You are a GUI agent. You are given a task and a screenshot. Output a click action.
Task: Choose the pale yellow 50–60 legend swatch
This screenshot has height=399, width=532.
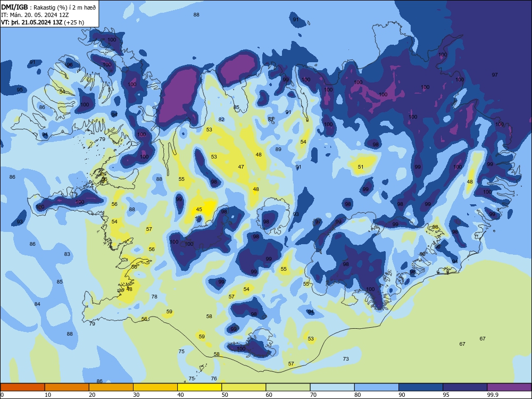(x=244, y=387)
